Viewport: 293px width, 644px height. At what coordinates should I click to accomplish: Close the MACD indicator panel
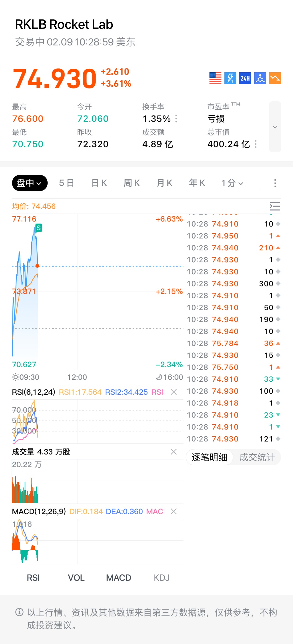(x=174, y=511)
